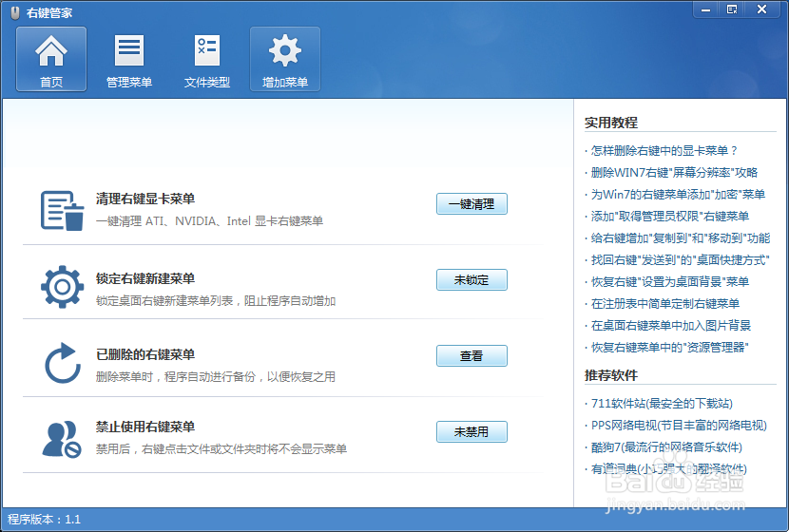
Task: Open the 首页 home tab
Action: [x=51, y=59]
